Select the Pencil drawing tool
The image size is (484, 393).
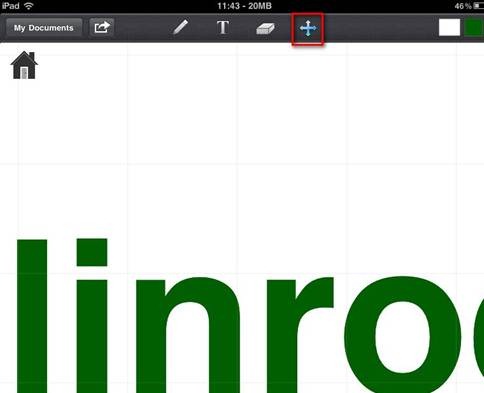pyautogui.click(x=180, y=27)
